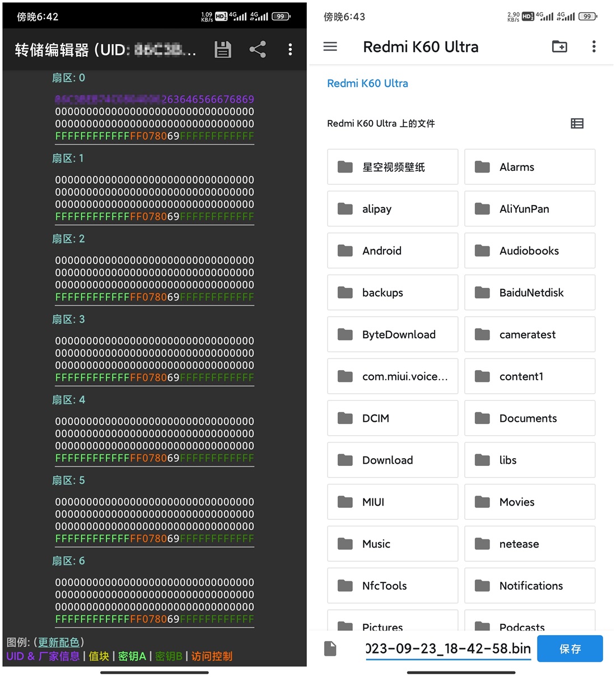This screenshot has width=616, height=681.
Task: Click the 扇区: 5 sector label
Action: 68,481
